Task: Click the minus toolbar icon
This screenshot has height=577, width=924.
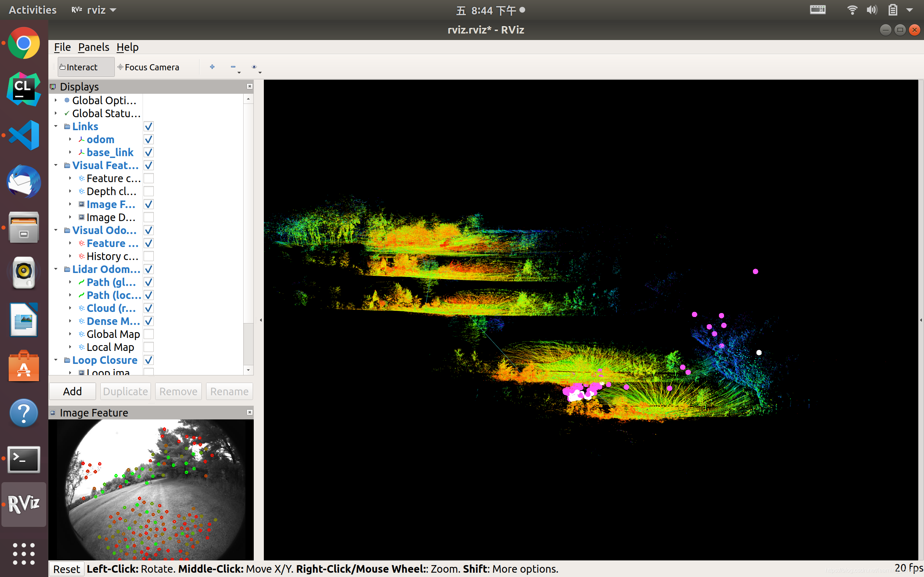Action: 233,67
